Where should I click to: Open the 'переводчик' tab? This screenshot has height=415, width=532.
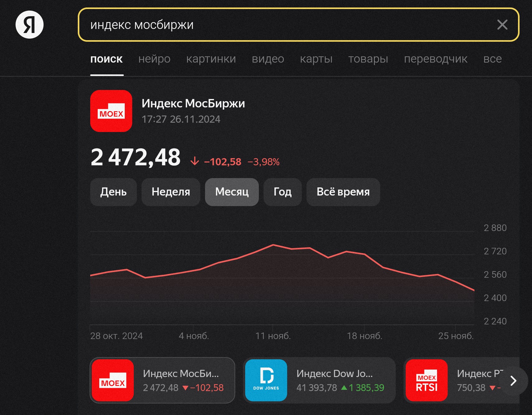click(x=436, y=59)
